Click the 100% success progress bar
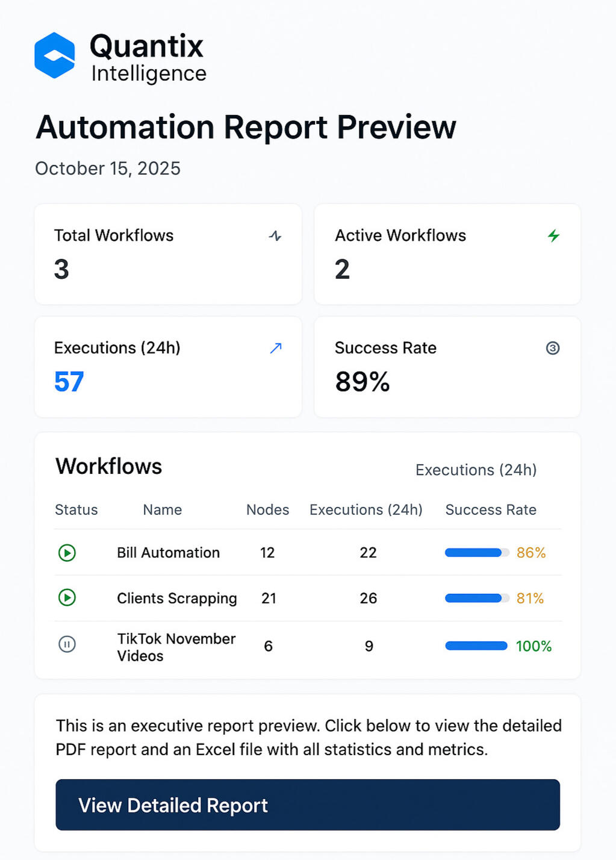 [475, 645]
